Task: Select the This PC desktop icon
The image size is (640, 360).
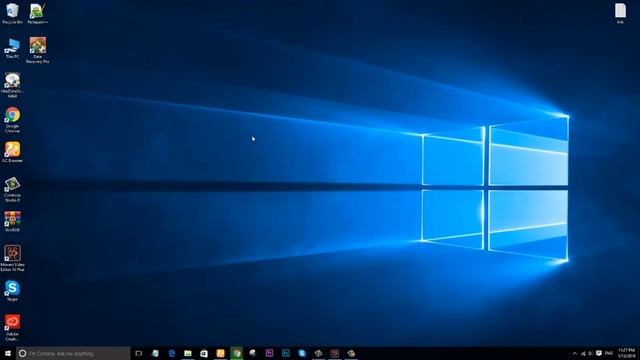Action: pos(12,48)
